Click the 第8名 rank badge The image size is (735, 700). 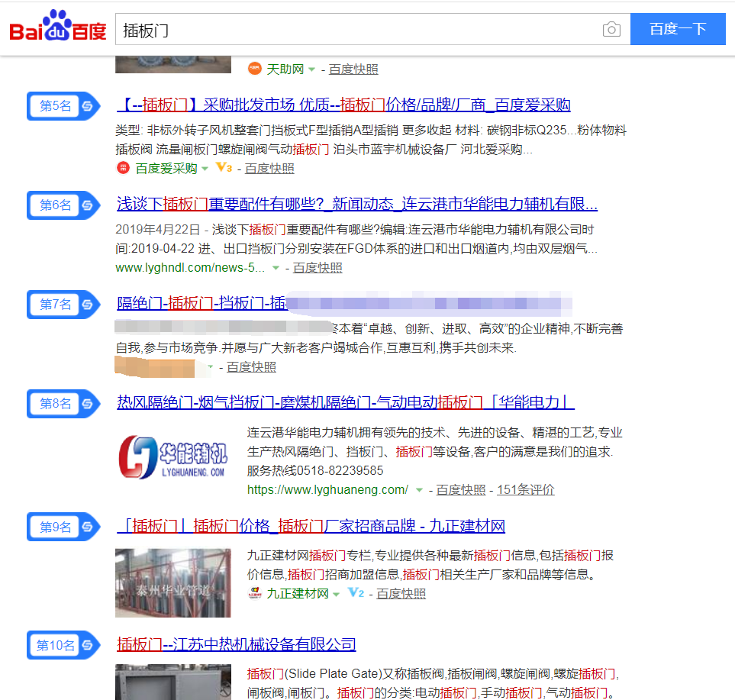63,403
